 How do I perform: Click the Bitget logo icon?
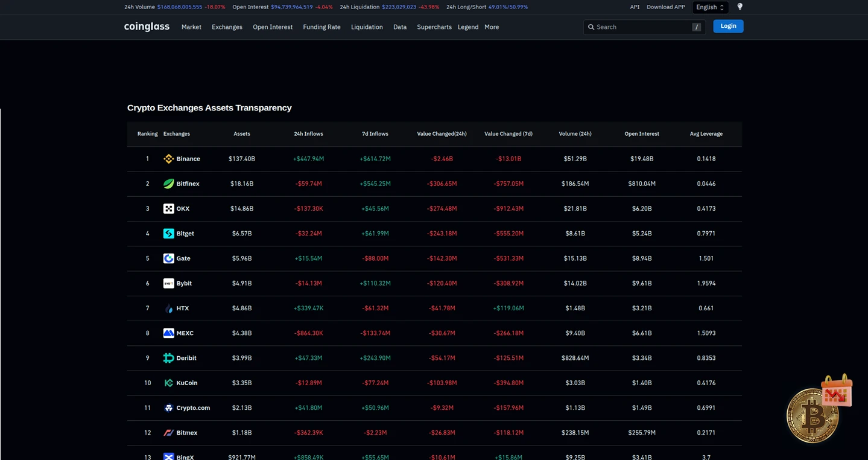point(168,234)
